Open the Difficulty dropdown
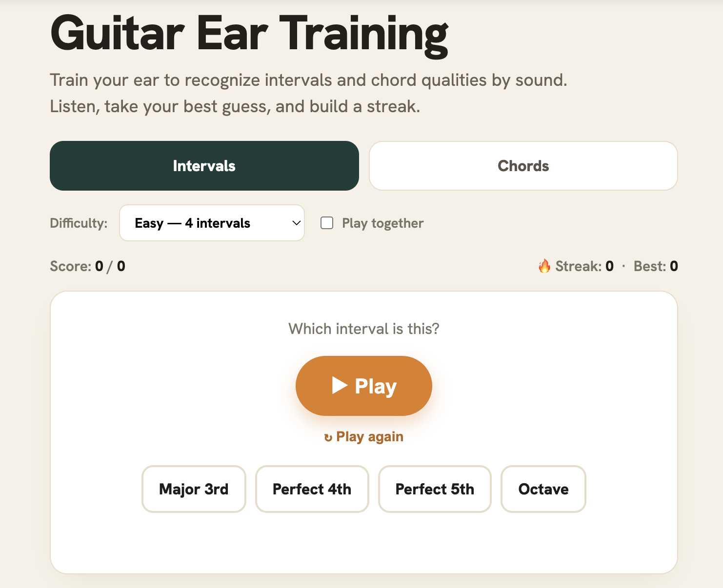This screenshot has width=723, height=588. click(212, 223)
